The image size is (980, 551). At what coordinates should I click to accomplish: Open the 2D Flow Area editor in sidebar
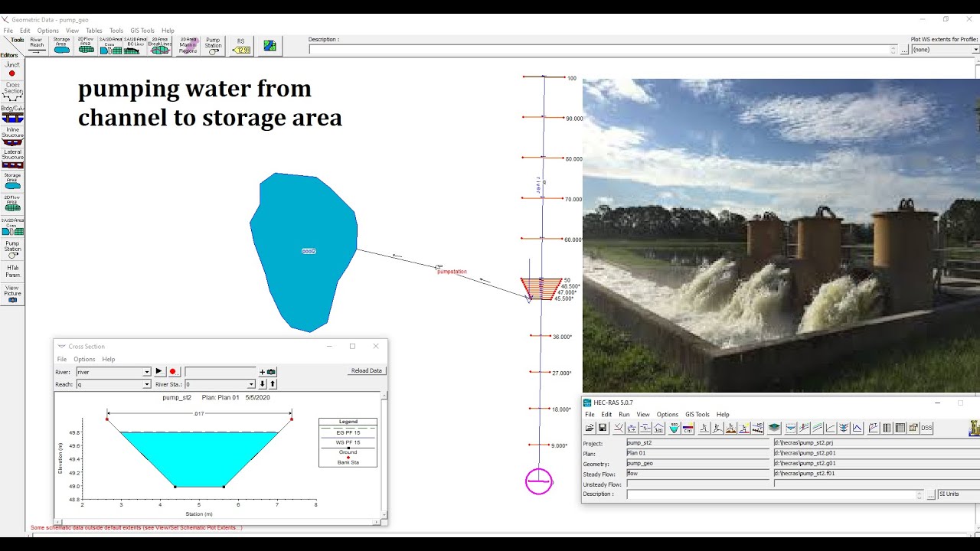pos(12,204)
